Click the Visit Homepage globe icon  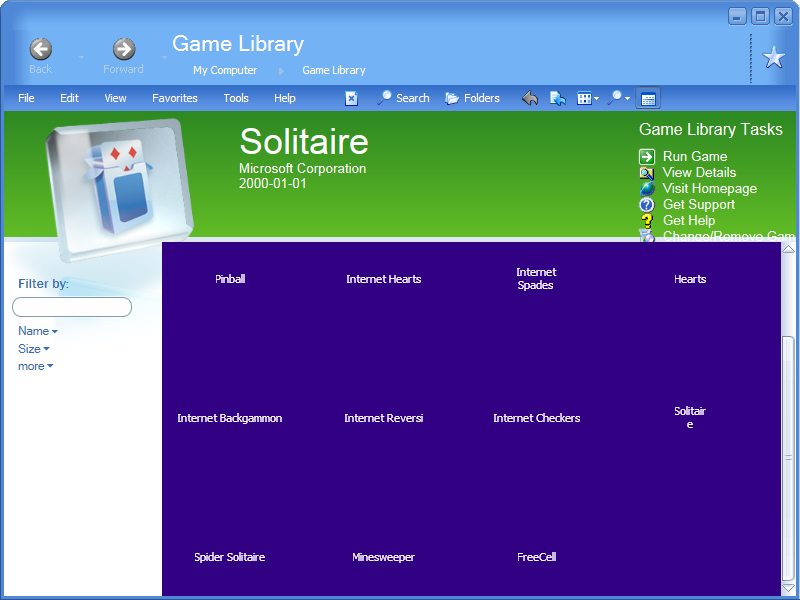coord(649,188)
